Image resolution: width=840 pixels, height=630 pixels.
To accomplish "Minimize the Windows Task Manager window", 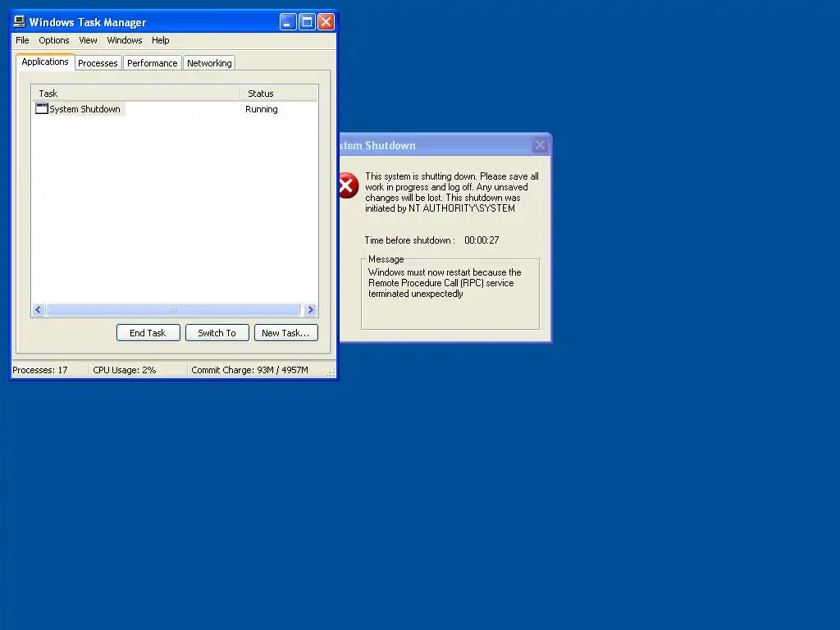I will click(x=288, y=22).
